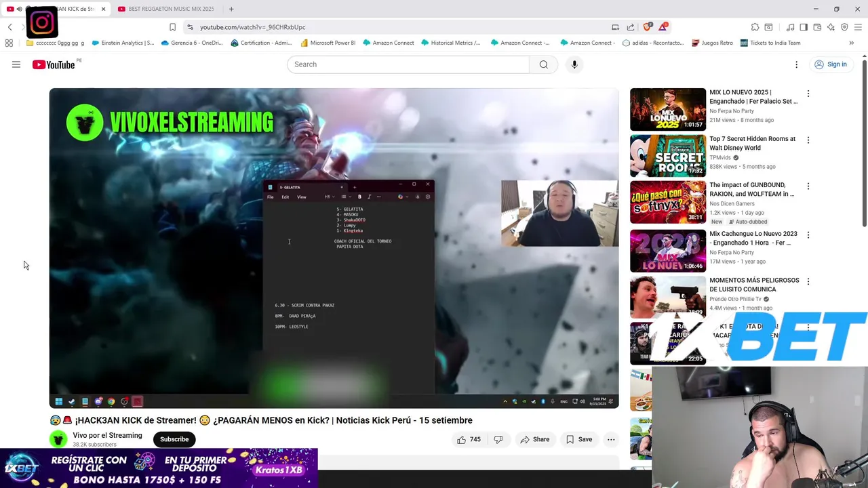Open a new browser tab
The width and height of the screenshot is (868, 488).
(x=231, y=9)
